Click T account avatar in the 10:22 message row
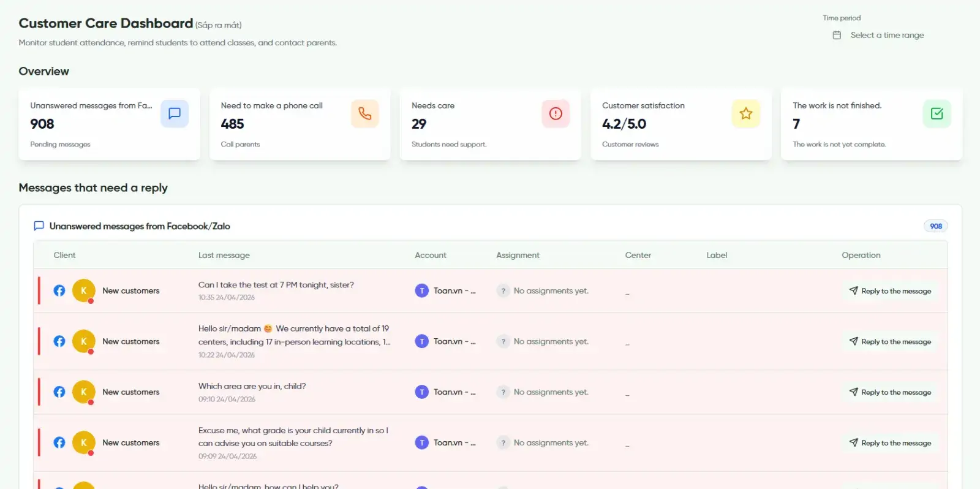Viewport: 980px width, 489px height. point(422,341)
